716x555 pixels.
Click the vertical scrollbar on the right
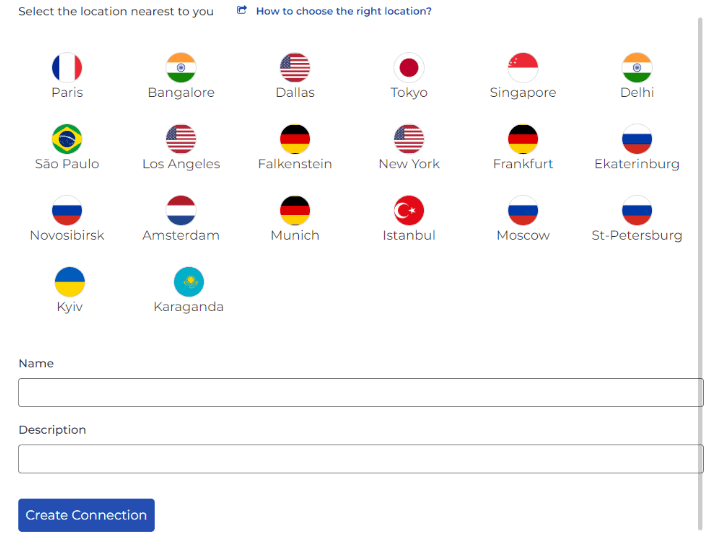tap(700, 270)
